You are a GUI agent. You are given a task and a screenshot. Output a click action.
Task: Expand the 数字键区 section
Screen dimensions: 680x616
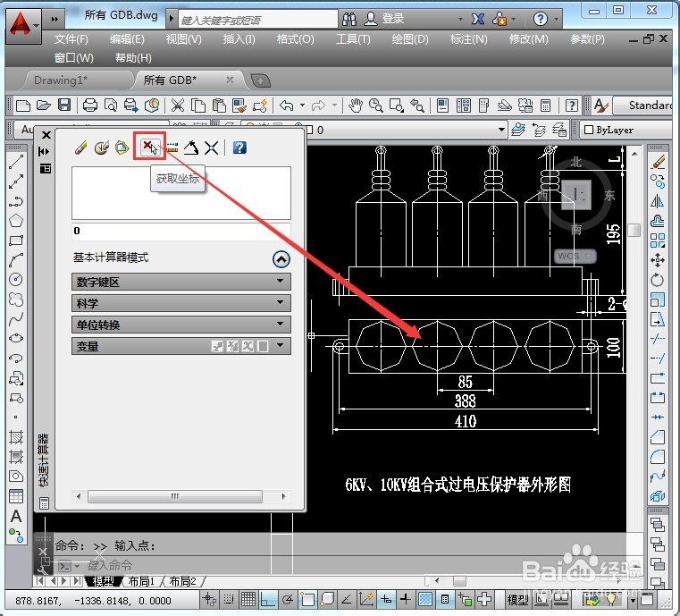180,282
